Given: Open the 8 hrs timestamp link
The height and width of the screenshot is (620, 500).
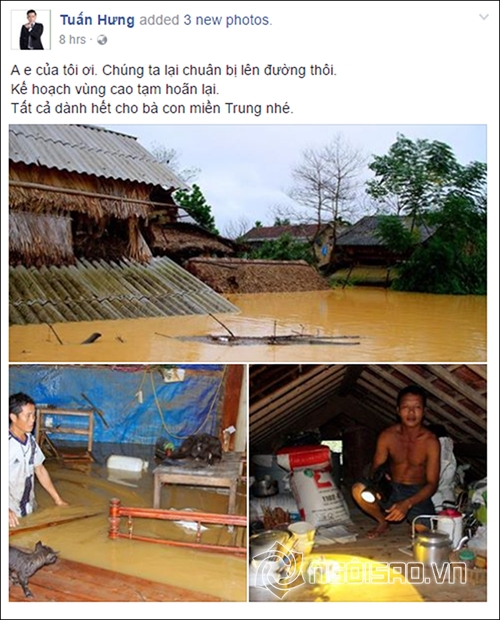Looking at the screenshot, I should [72, 40].
